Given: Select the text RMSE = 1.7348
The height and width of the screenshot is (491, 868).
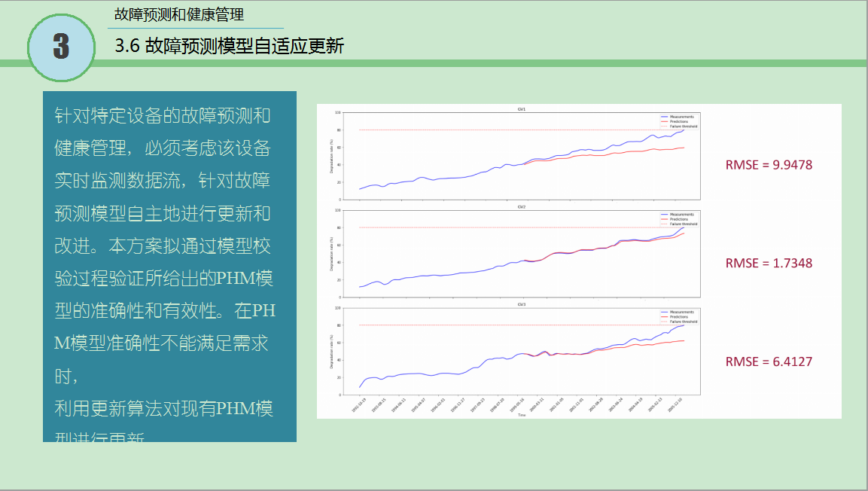Looking at the screenshot, I should [769, 263].
